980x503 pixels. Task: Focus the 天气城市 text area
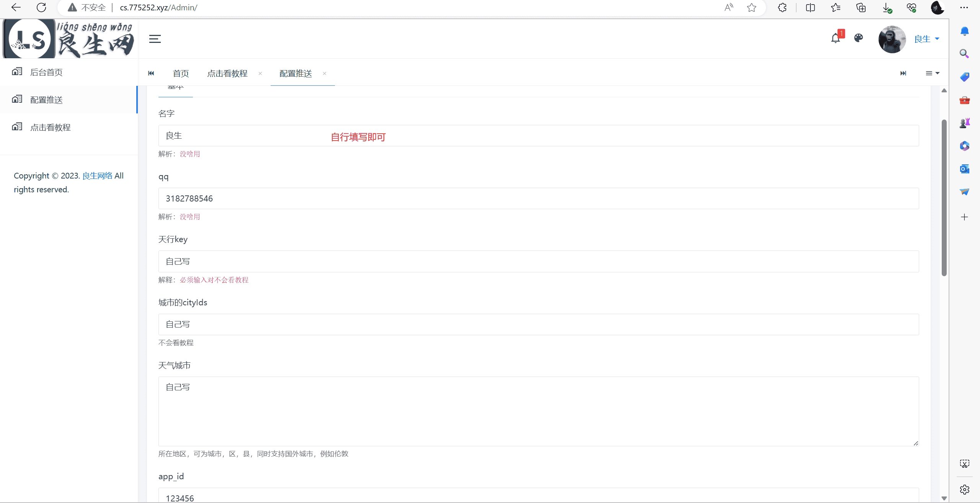pyautogui.click(x=538, y=411)
